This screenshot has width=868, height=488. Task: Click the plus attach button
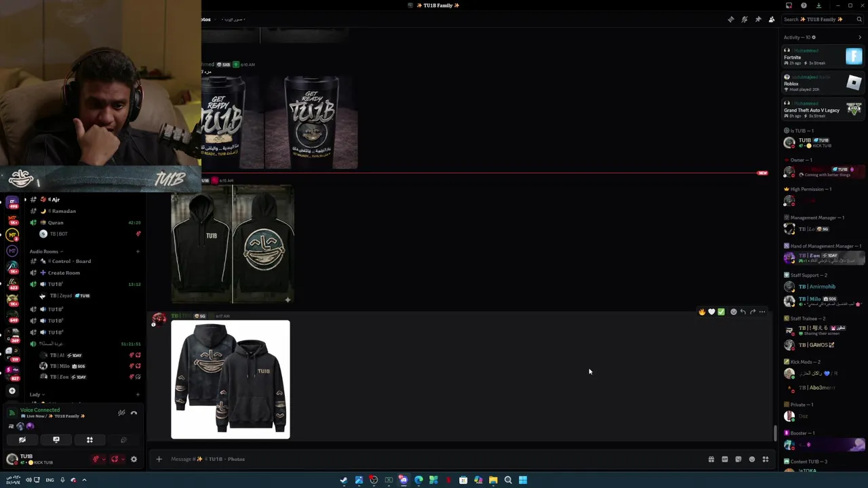pos(159,459)
